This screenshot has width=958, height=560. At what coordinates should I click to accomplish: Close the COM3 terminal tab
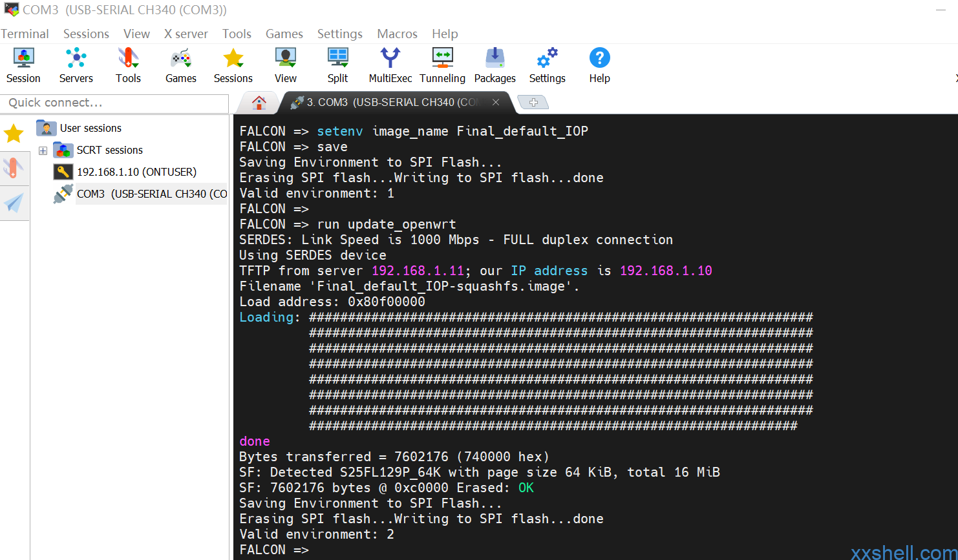[x=496, y=103]
